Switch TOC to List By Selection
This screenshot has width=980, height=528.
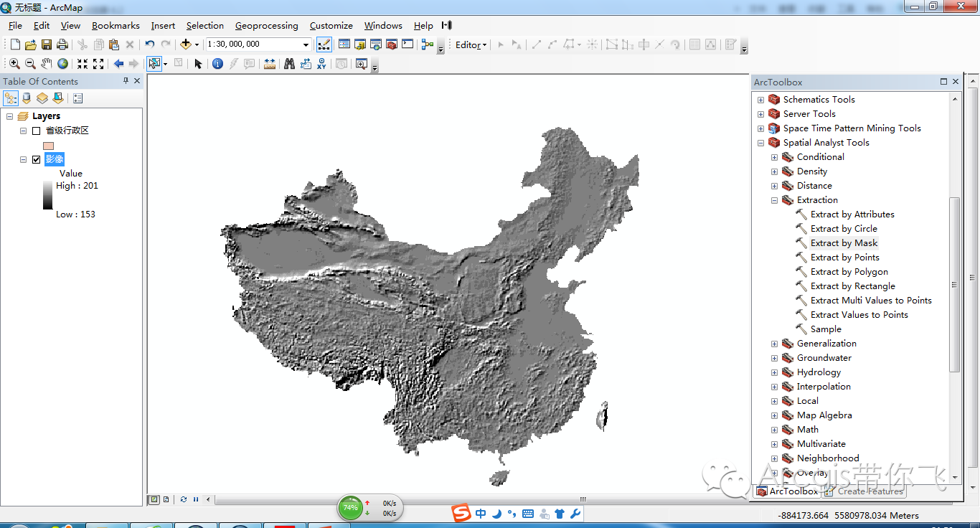click(x=58, y=98)
